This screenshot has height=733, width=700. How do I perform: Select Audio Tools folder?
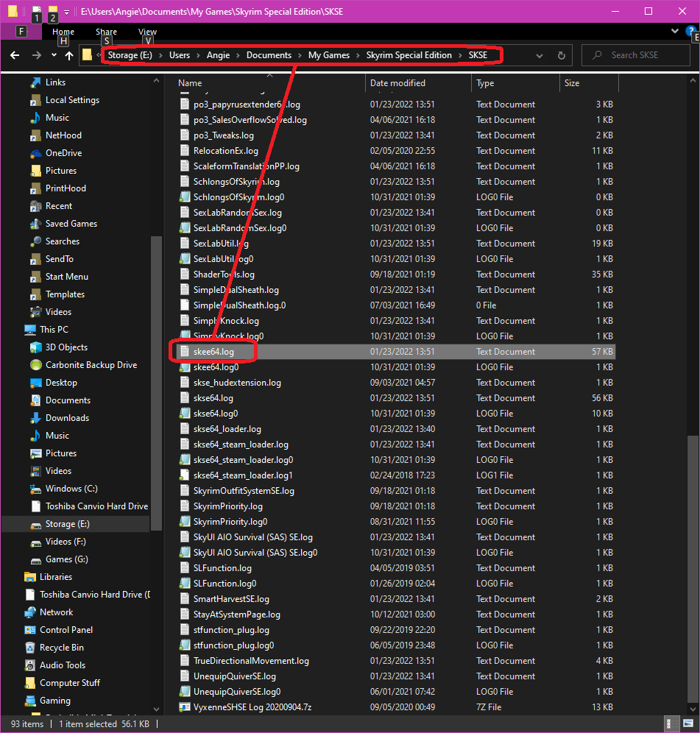tap(62, 665)
